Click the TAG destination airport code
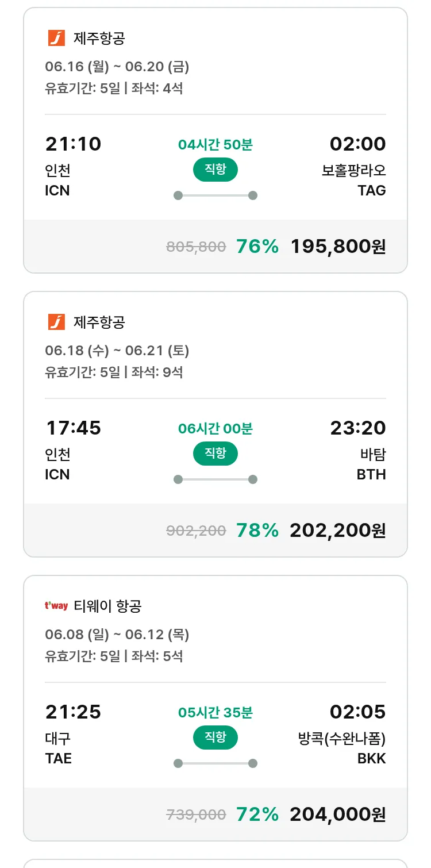Screen dimensions: 431x868 371,190
